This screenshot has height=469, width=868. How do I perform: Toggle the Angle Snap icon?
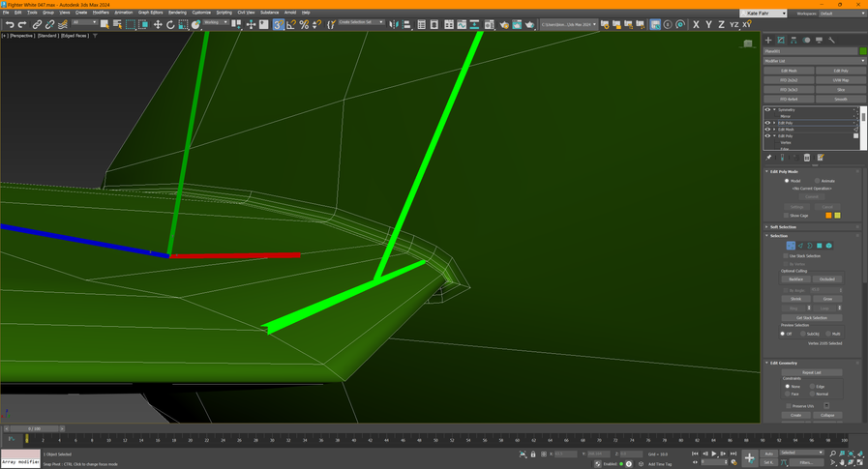tap(291, 24)
